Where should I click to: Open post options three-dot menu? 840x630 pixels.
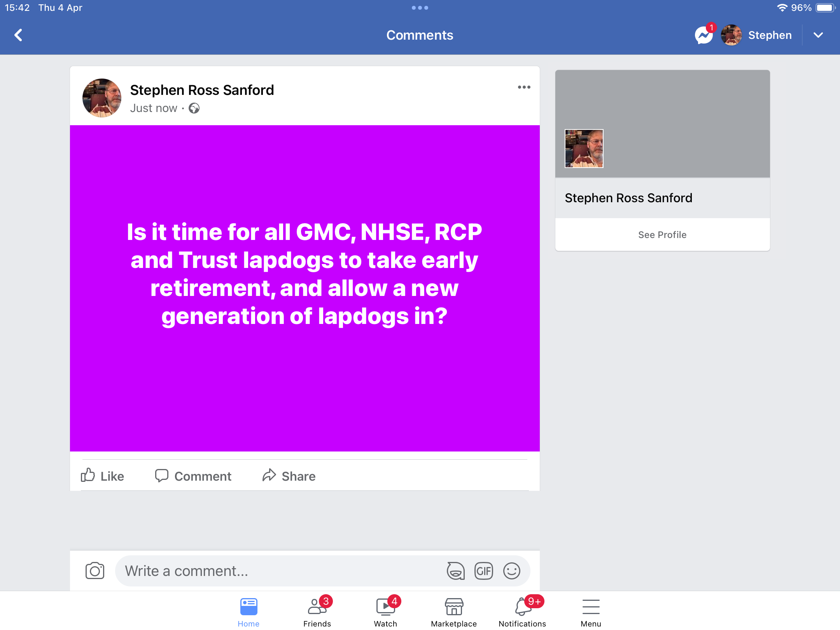click(524, 87)
